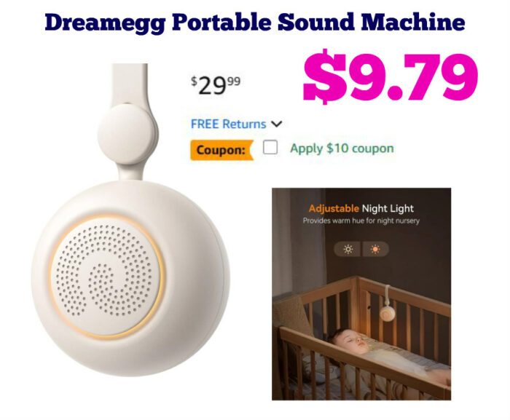
Task: Open the large cream sound machine product image
Action: pyautogui.click(x=130, y=220)
